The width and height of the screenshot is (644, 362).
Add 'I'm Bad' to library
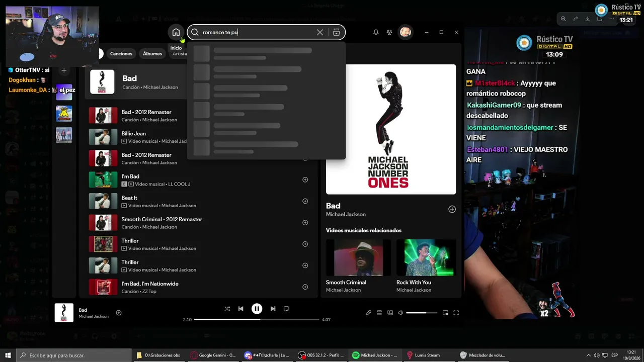[x=305, y=179]
